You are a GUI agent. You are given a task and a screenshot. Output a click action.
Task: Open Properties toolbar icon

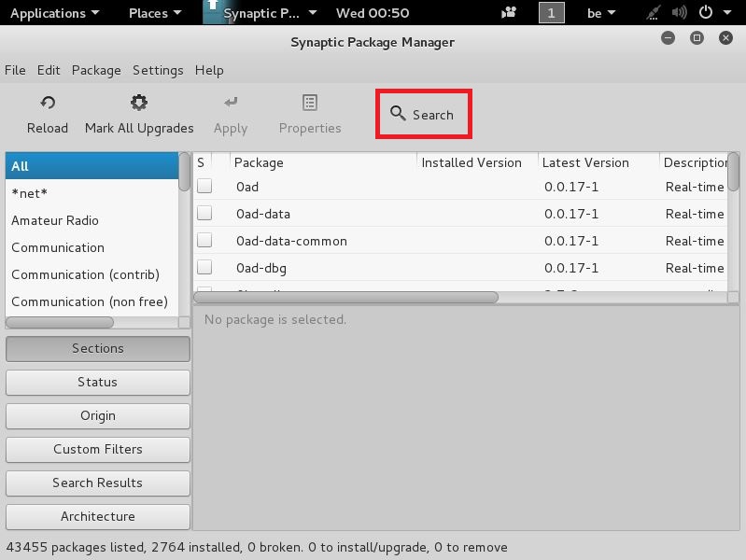pyautogui.click(x=310, y=103)
